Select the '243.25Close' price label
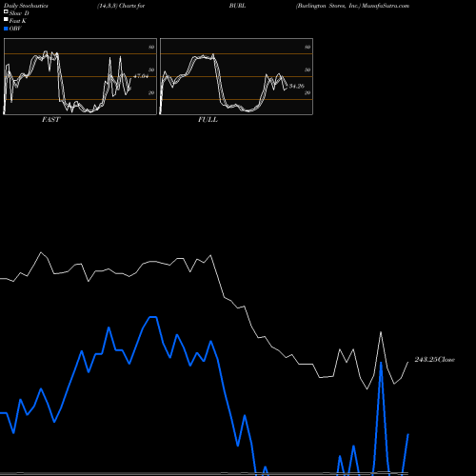The width and height of the screenshot is (476, 476). [435, 360]
